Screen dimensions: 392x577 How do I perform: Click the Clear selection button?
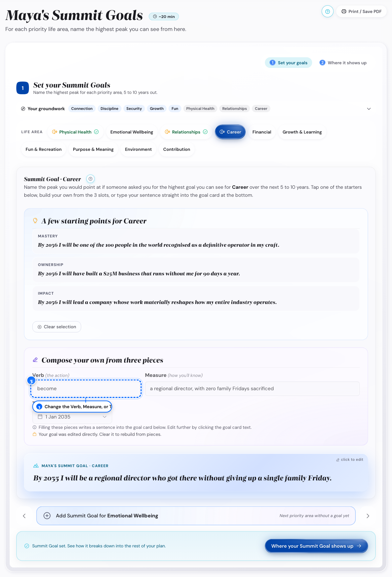[x=57, y=327]
